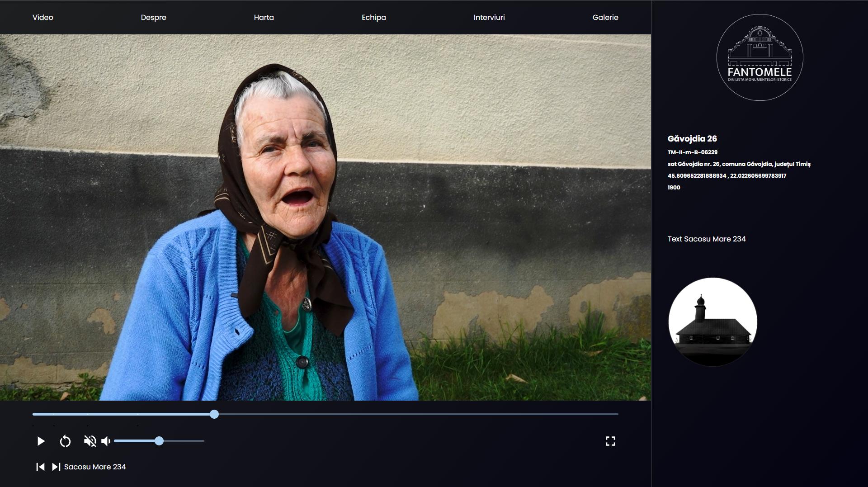Open the Harta map section

[264, 17]
